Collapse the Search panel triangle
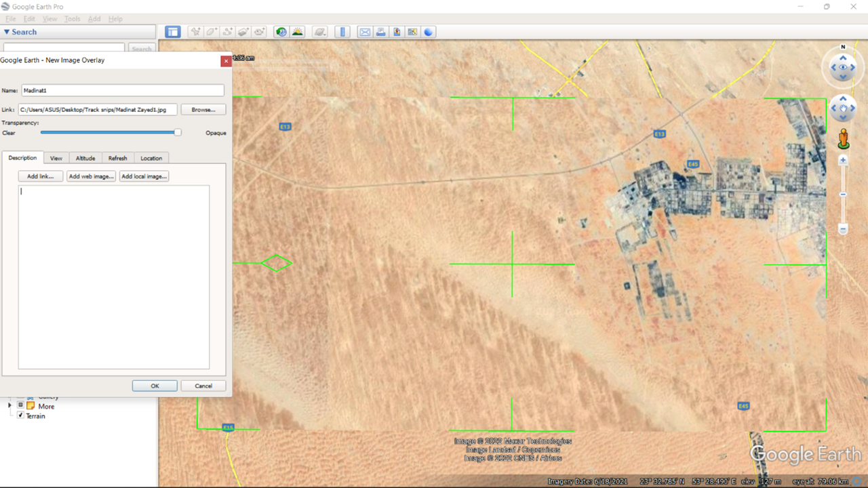Viewport: 868px width, 488px height. click(x=7, y=32)
